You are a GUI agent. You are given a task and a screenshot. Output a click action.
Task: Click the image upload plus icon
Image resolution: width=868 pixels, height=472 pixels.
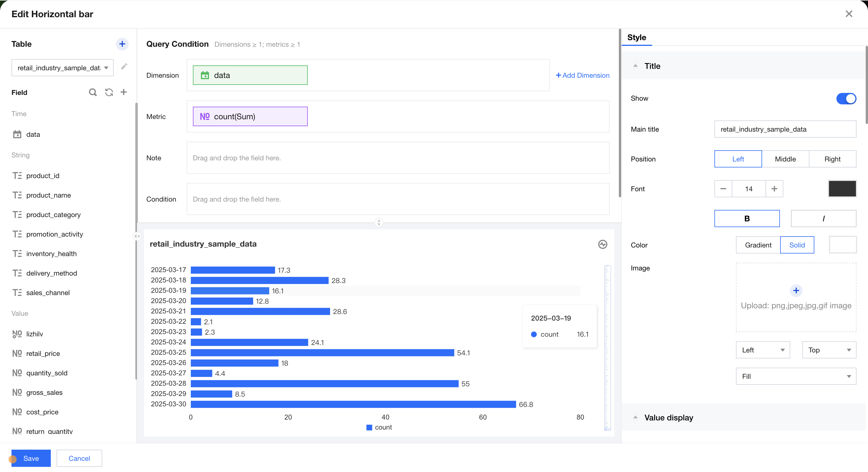click(x=796, y=290)
